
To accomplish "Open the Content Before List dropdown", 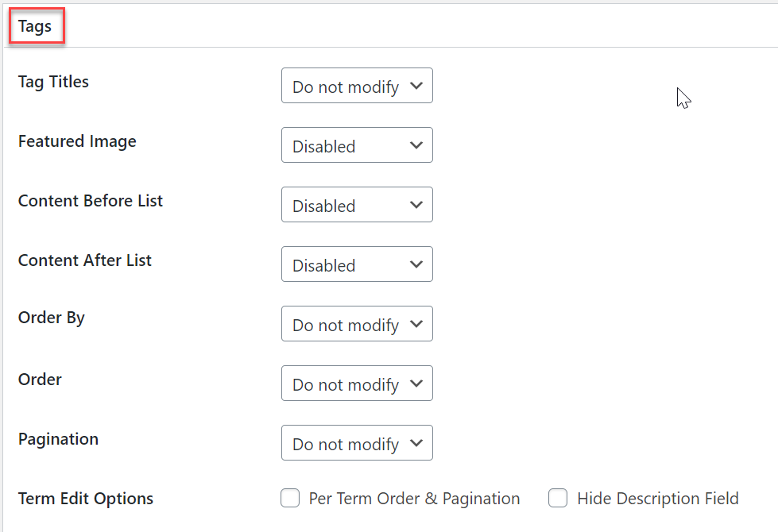I will pyautogui.click(x=357, y=205).
